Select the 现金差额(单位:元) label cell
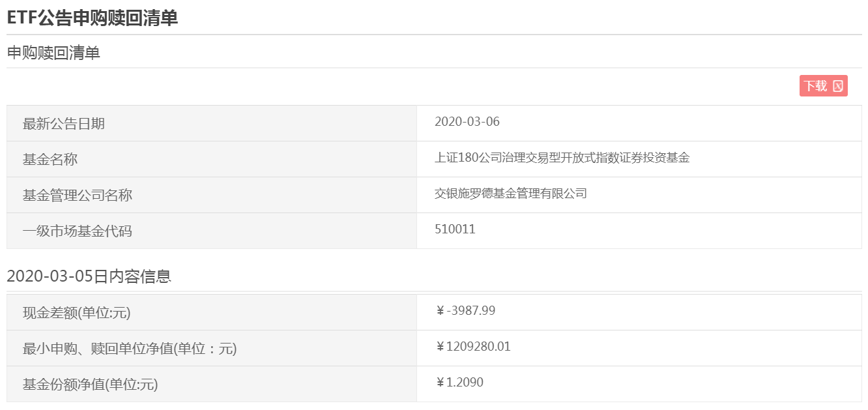The image size is (868, 410). coord(77,313)
